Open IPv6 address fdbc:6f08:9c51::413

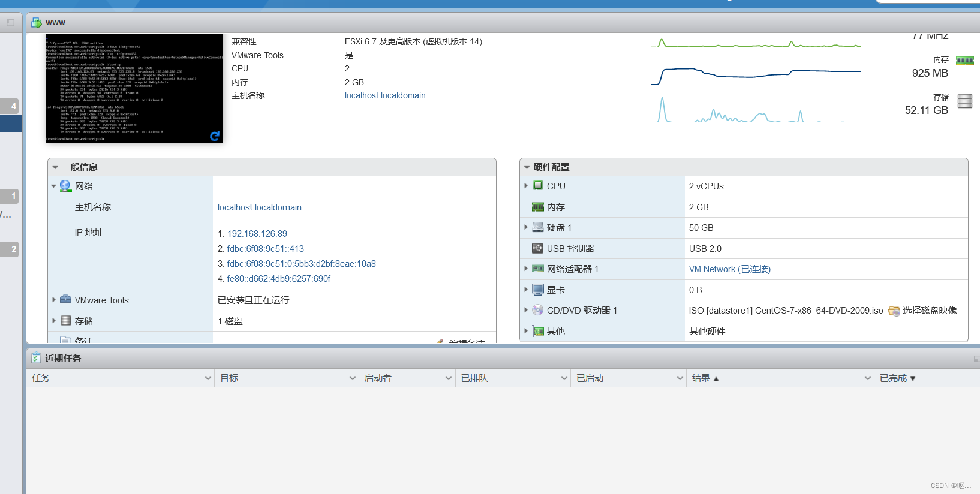click(x=265, y=249)
